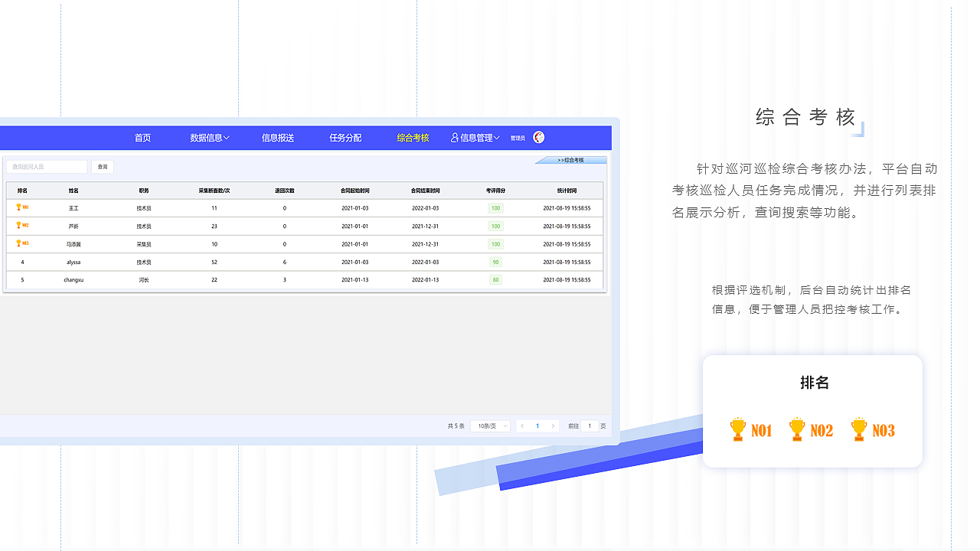Focus the 前往 page jump input

point(590,426)
